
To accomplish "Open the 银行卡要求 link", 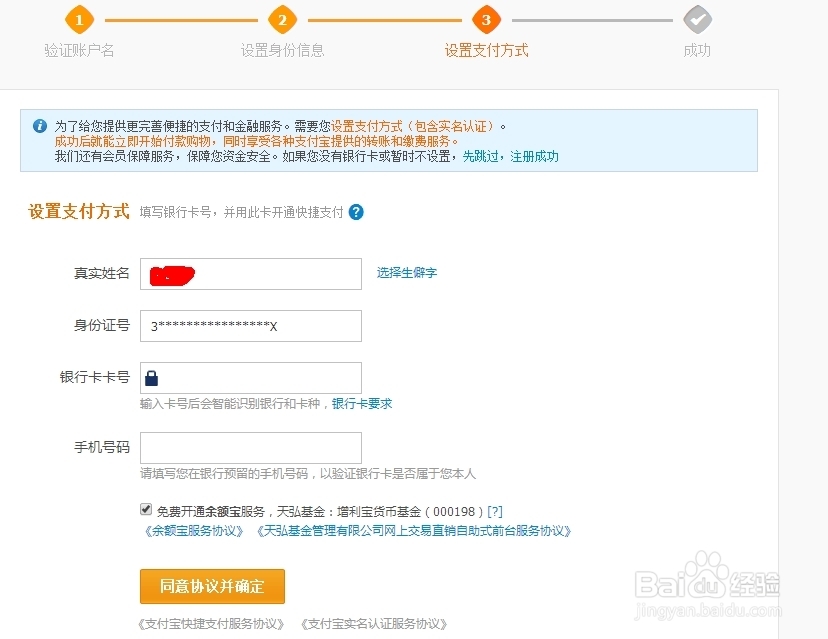I will pos(362,403).
